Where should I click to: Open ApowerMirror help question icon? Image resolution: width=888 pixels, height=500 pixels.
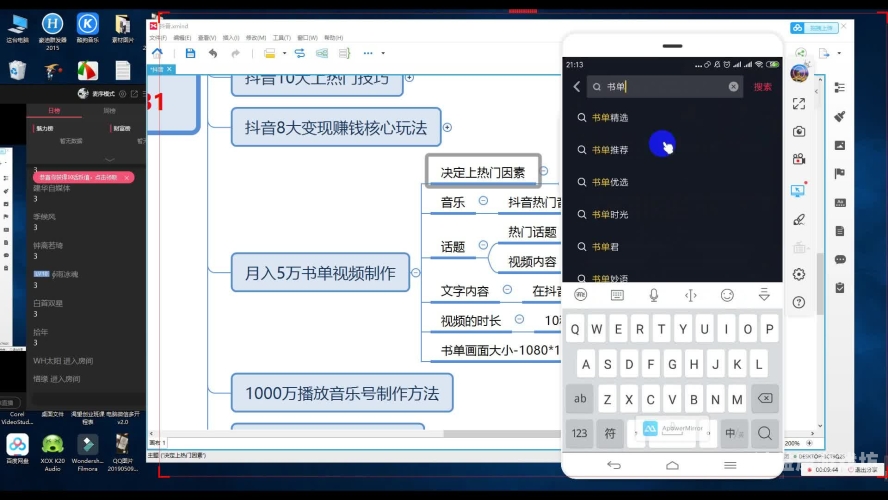pyautogui.click(x=799, y=302)
